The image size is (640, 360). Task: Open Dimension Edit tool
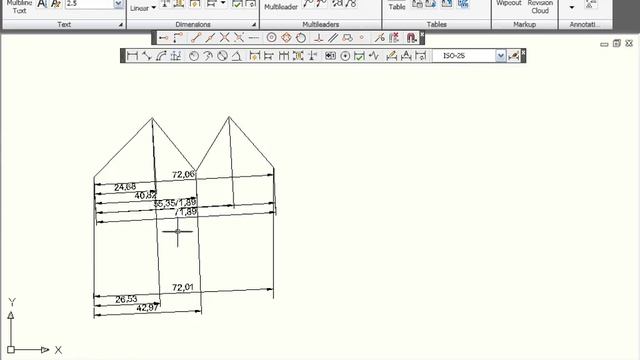point(391,56)
